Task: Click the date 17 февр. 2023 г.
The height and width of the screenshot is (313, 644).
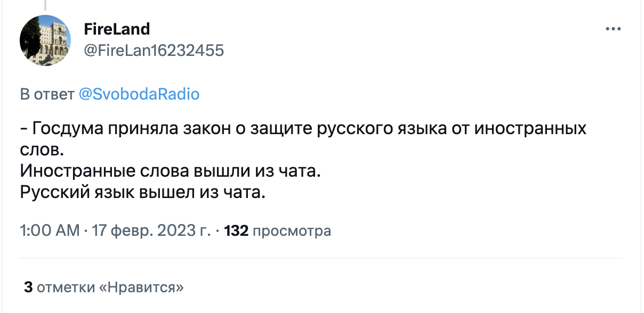Action: 151,231
